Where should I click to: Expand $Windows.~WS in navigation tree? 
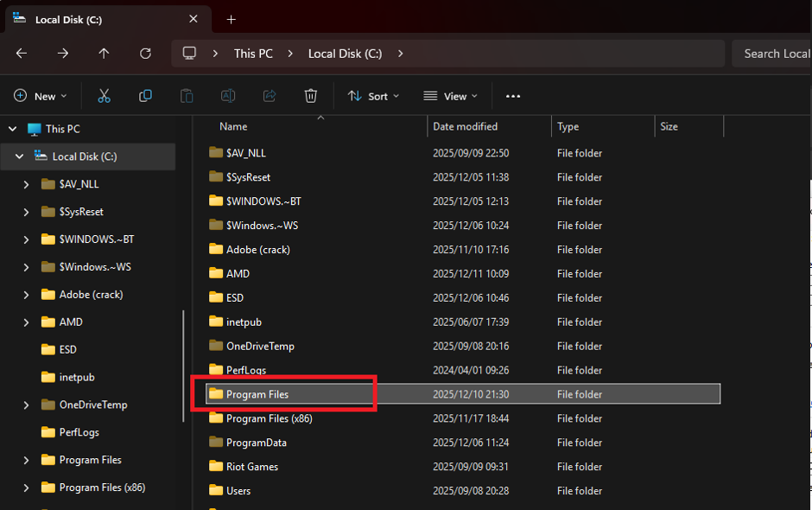(x=26, y=267)
